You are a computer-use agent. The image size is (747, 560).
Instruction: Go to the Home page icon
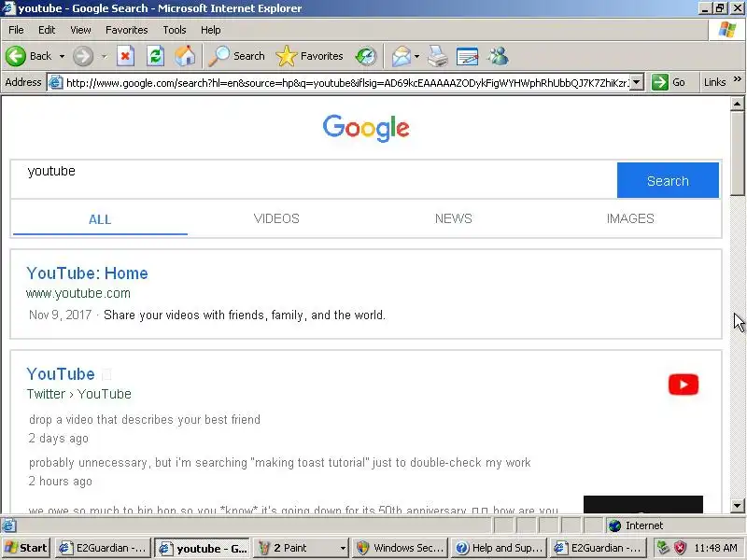tap(185, 56)
